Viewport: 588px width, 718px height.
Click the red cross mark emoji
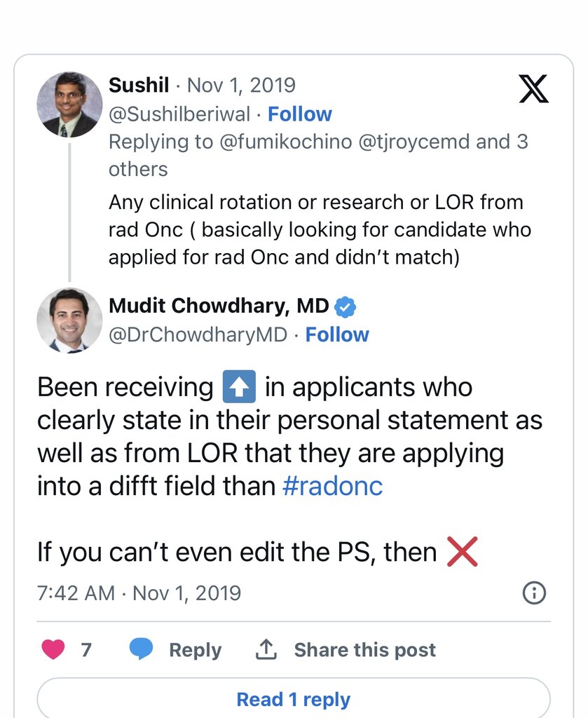461,553
